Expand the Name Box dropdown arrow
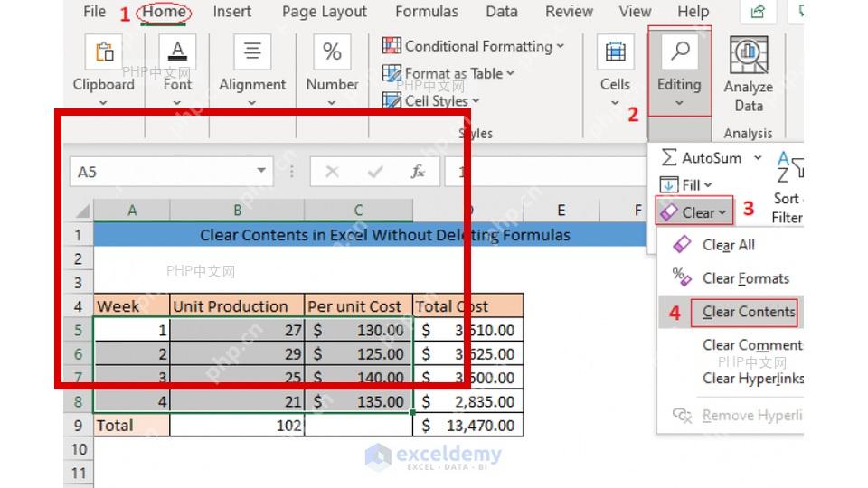Screen dimensions: 868x488 (x=261, y=171)
